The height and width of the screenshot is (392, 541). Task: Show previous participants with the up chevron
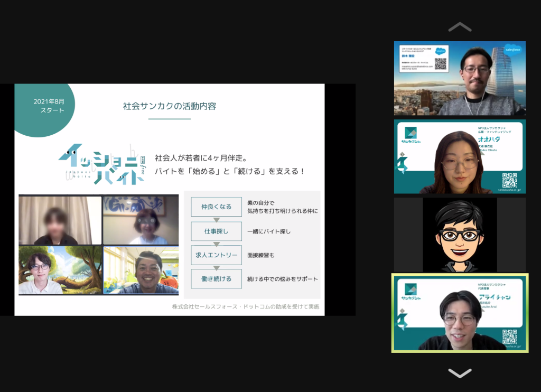click(460, 27)
